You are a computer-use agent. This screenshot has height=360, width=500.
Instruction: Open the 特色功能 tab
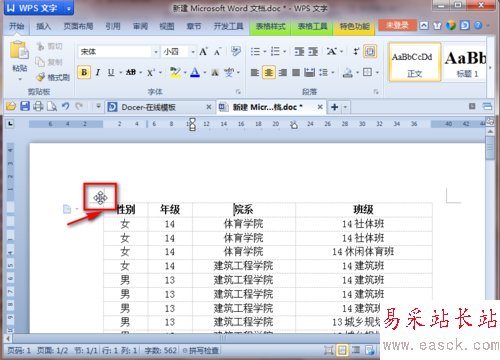click(354, 26)
